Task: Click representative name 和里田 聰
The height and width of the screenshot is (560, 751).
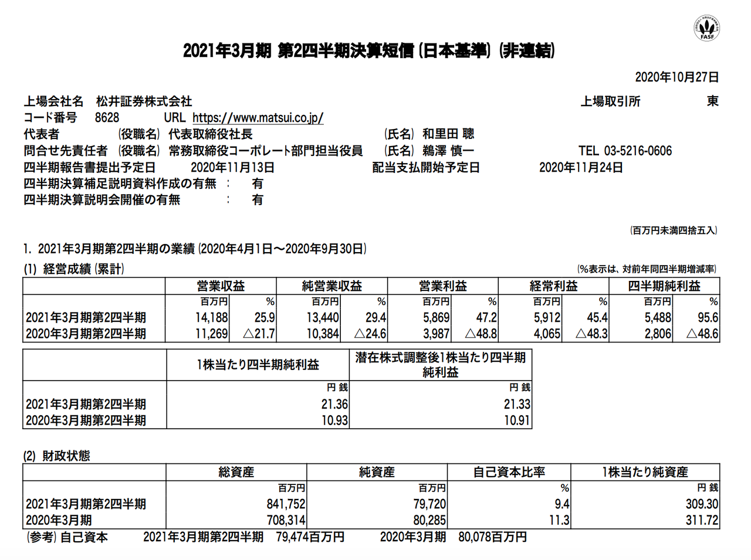Action: [x=448, y=134]
